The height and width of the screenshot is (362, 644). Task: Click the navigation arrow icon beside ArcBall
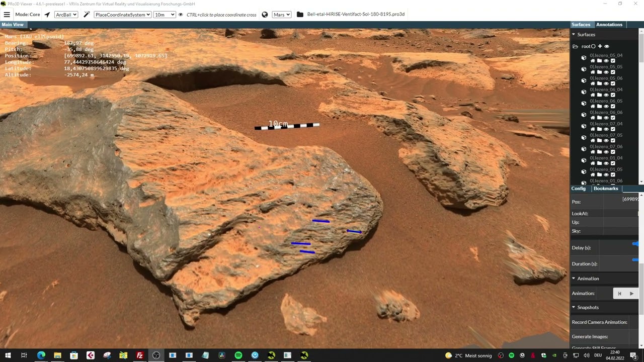click(47, 15)
